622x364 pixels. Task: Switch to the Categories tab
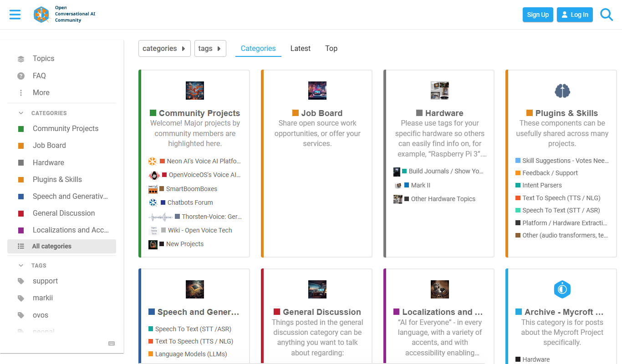click(x=258, y=49)
